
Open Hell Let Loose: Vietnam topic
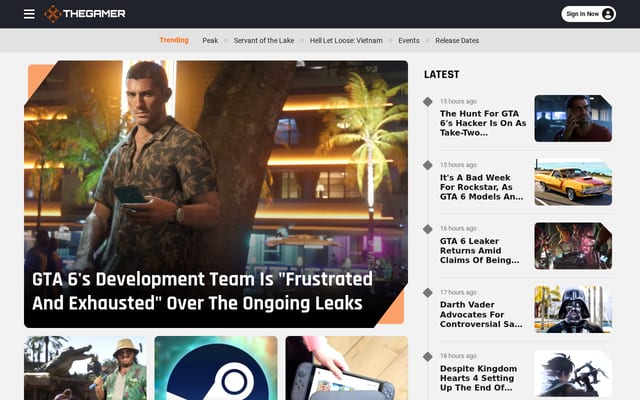[x=346, y=40]
